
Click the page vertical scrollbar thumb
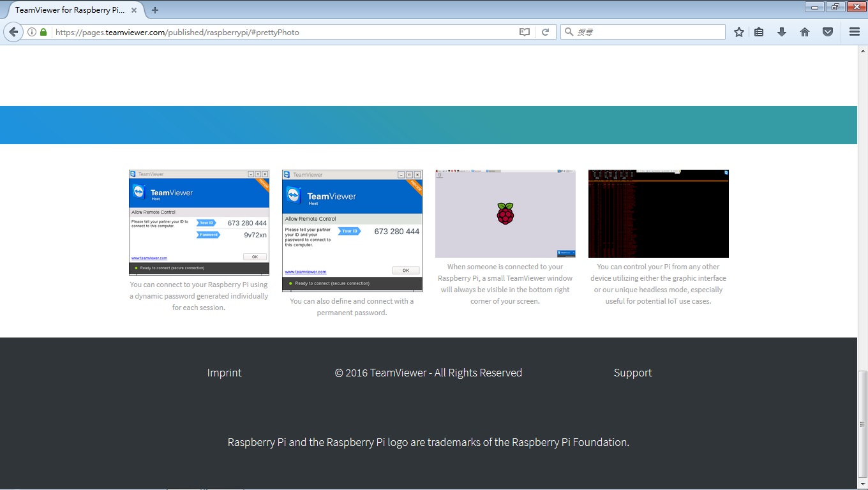pos(862,424)
